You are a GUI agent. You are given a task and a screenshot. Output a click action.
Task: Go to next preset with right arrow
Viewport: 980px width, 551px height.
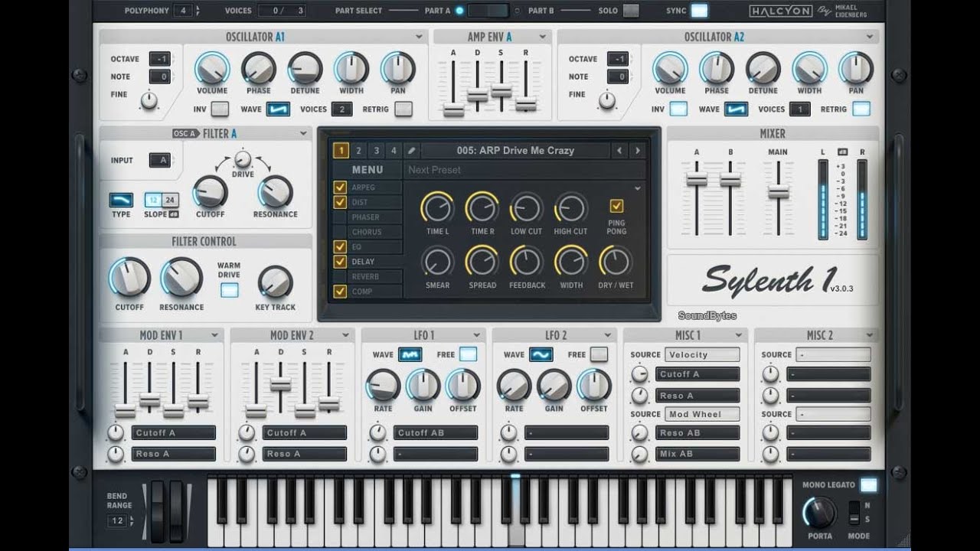coord(637,151)
